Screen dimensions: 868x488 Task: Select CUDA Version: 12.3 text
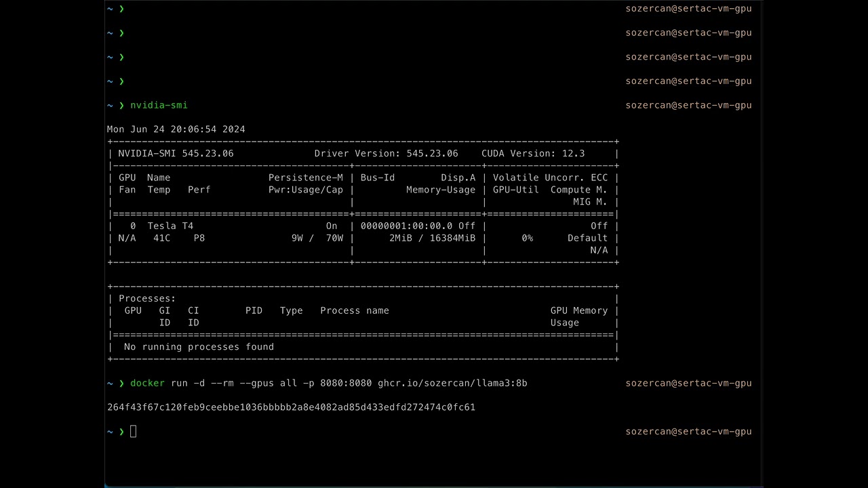coord(533,153)
